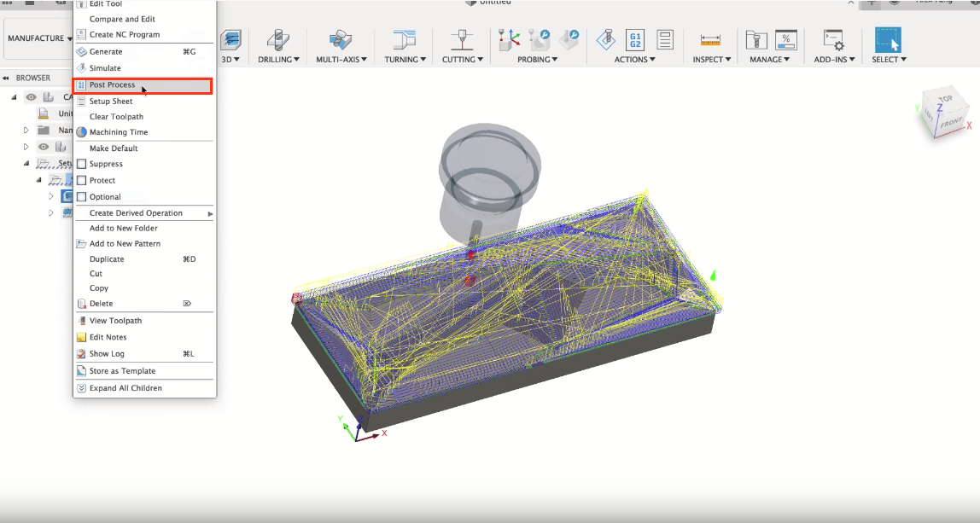Select Setup Sheet in the context menu

[143, 102]
